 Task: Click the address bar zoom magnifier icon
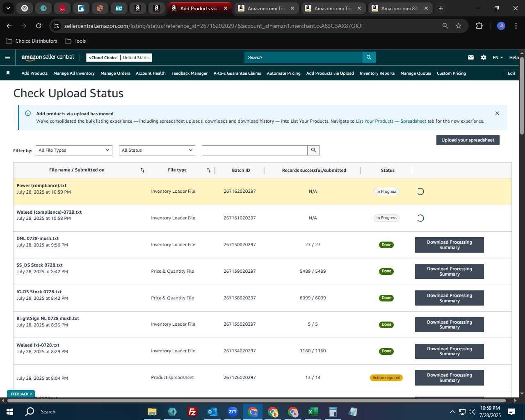[445, 26]
